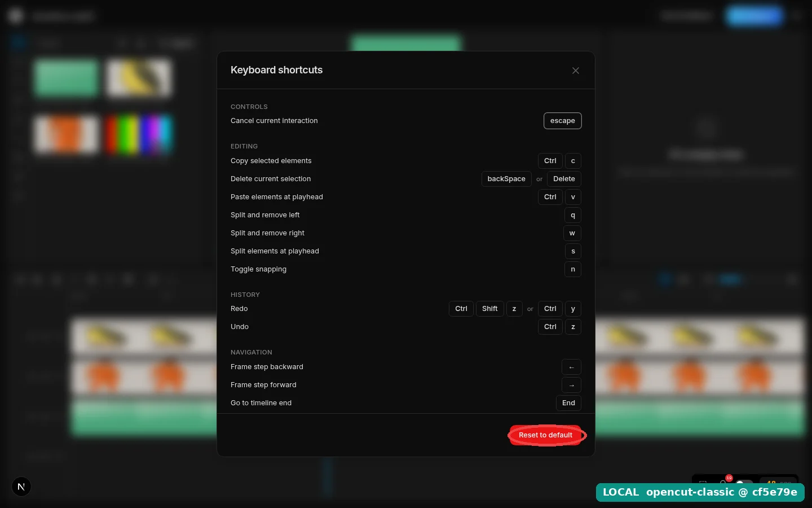Image resolution: width=812 pixels, height=508 pixels.
Task: Click the Ctrl key beside y in Redo row
Action: [550, 309]
